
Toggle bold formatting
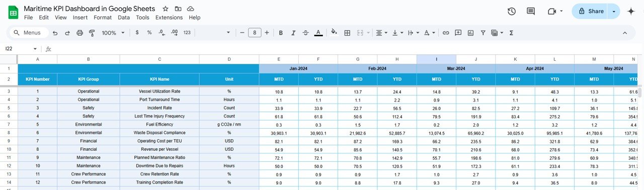coord(281,33)
